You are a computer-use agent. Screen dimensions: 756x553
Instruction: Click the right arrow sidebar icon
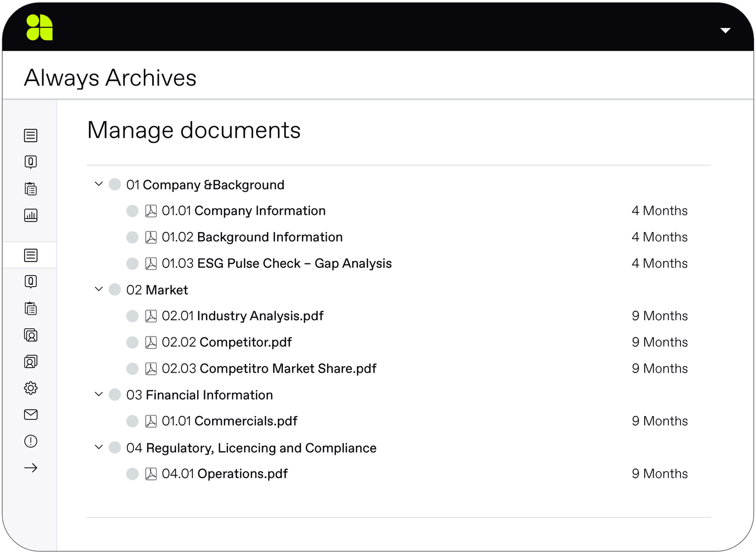click(x=31, y=468)
